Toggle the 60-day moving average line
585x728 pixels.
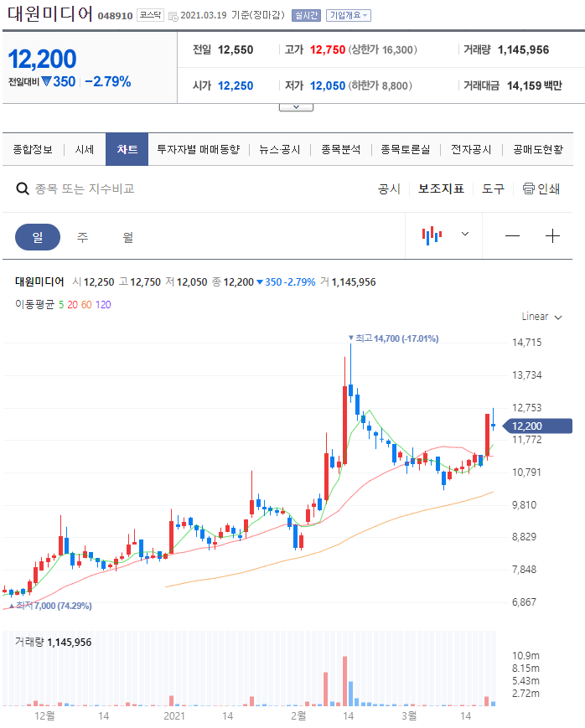coord(86,305)
